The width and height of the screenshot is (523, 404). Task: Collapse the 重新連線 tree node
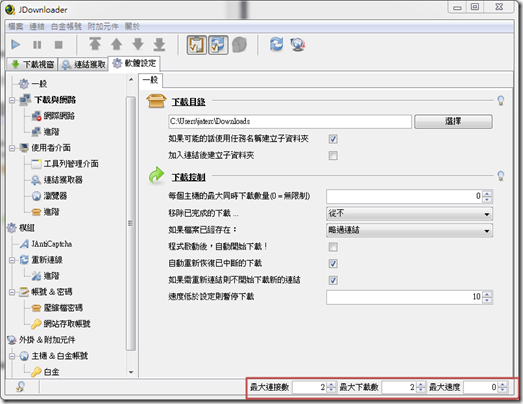tap(12, 260)
